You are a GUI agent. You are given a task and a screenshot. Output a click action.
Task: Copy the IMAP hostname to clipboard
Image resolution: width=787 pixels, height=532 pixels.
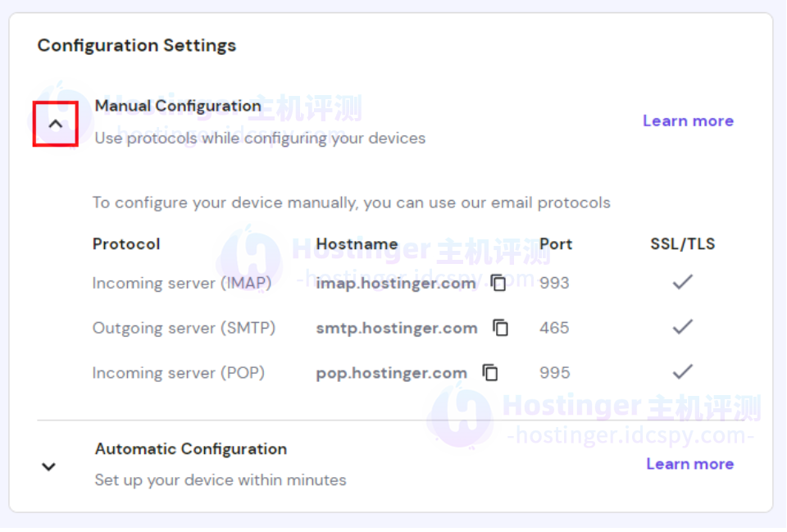(498, 283)
